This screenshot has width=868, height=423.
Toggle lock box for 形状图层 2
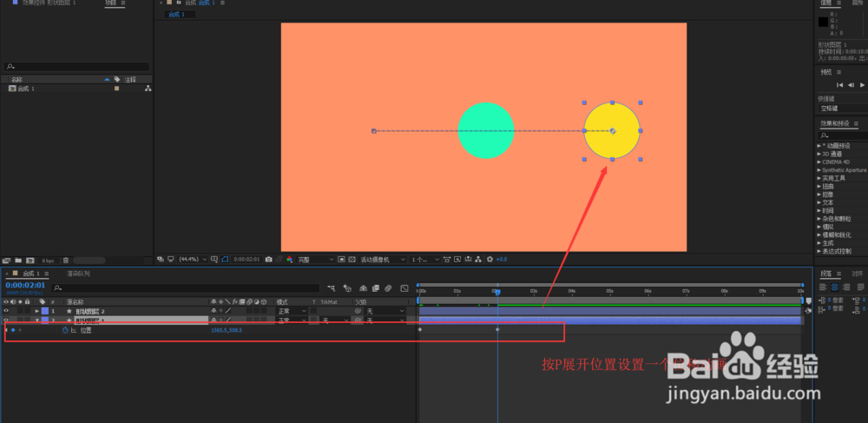[x=27, y=311]
